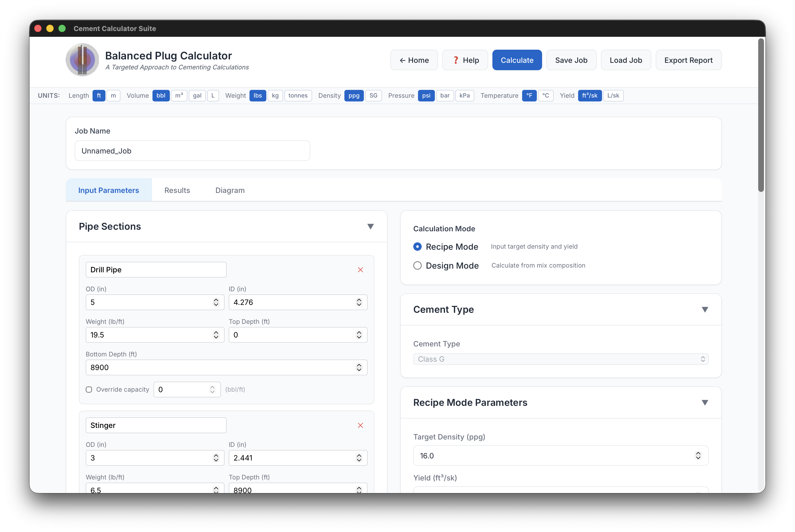This screenshot has height=532, width=795.
Task: Select kg as the weight unit
Action: pyautogui.click(x=275, y=96)
